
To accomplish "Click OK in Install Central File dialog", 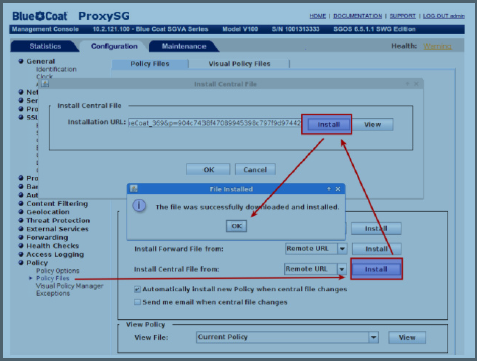I will pyautogui.click(x=209, y=170).
